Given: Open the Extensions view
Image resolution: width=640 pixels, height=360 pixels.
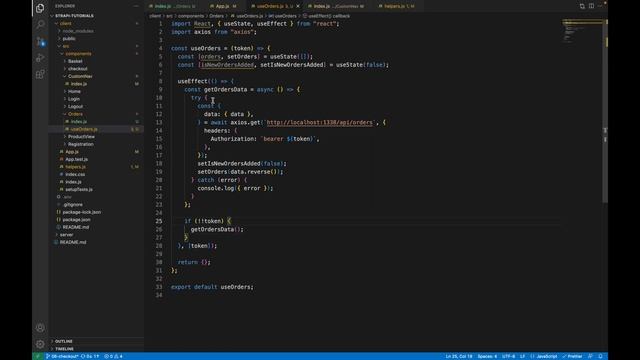Looking at the screenshot, I should point(40,74).
